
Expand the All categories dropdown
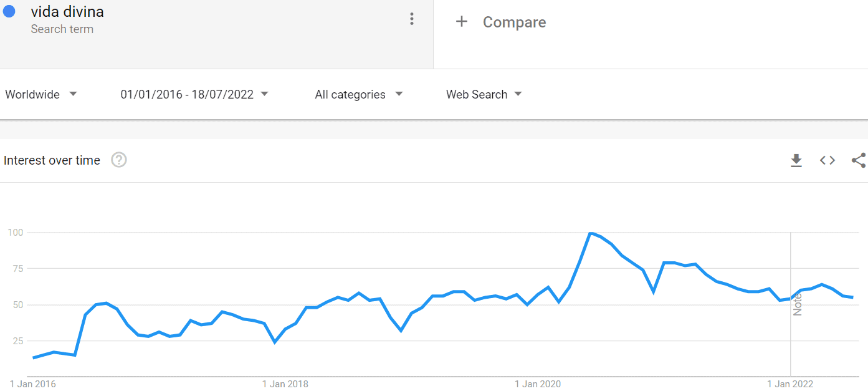(x=359, y=94)
